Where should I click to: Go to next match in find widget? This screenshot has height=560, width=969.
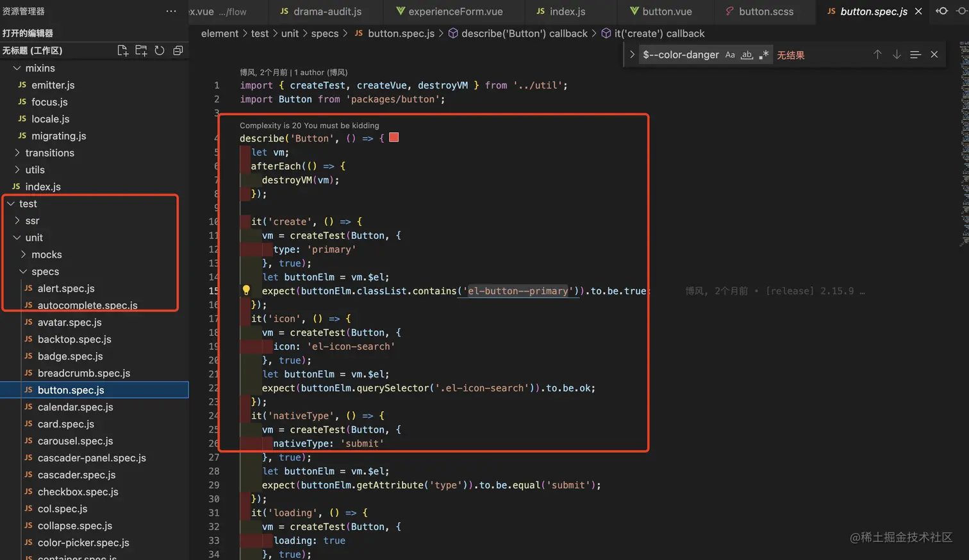coord(897,54)
